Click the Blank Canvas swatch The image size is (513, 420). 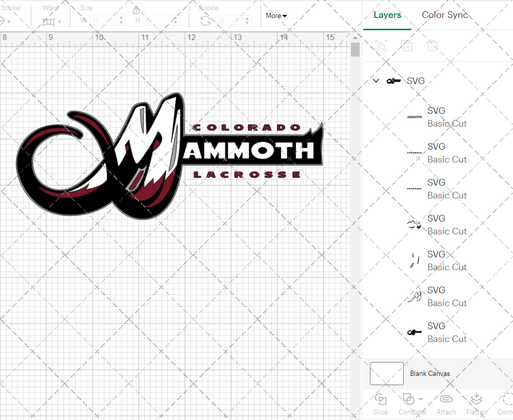tap(386, 373)
